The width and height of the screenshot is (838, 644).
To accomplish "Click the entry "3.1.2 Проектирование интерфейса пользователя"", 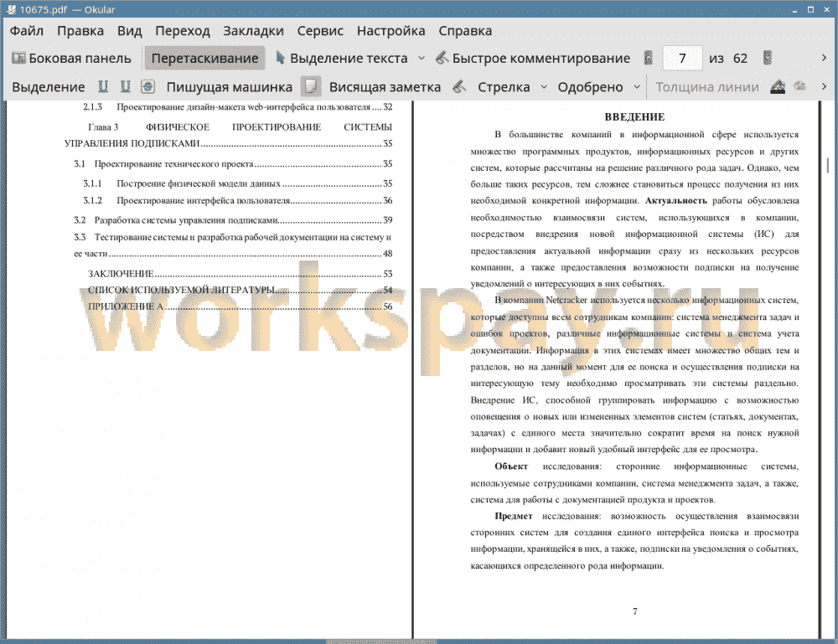I will click(238, 200).
